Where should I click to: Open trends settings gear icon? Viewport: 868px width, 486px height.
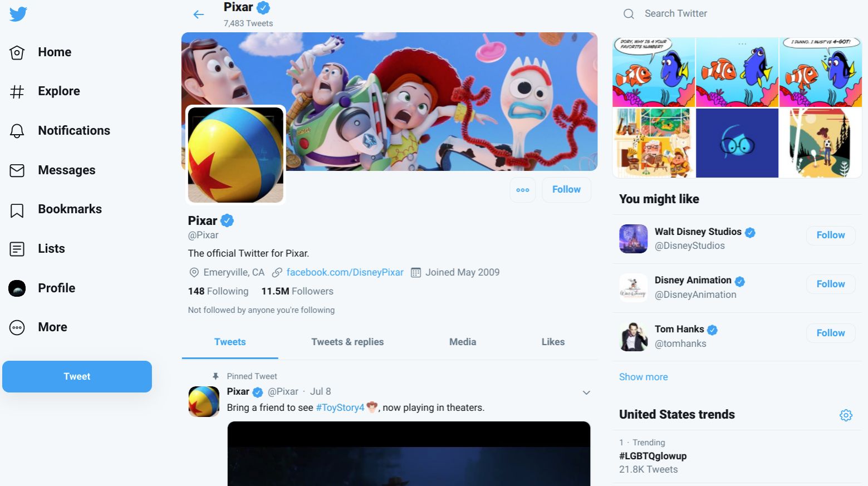846,415
